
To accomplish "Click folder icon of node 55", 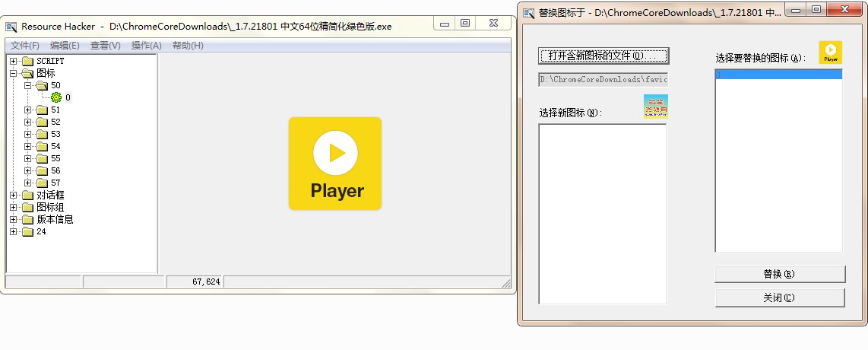I will [x=42, y=158].
